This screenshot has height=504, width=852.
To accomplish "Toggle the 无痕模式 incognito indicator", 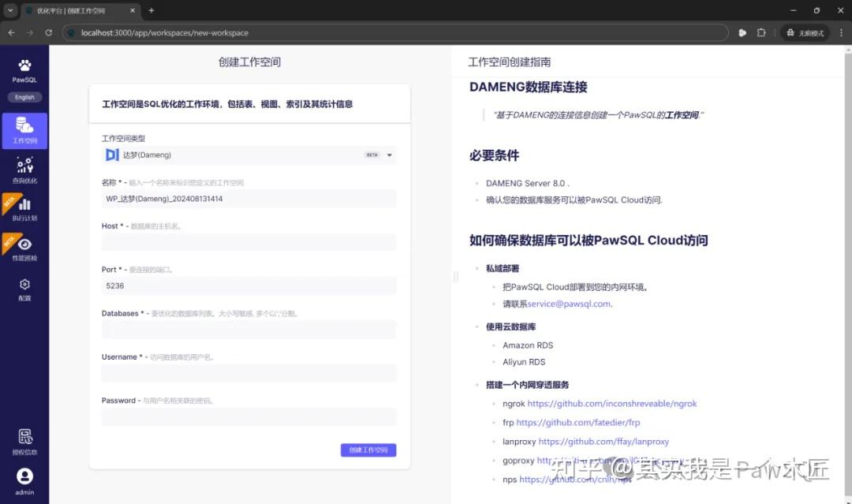I will (806, 32).
